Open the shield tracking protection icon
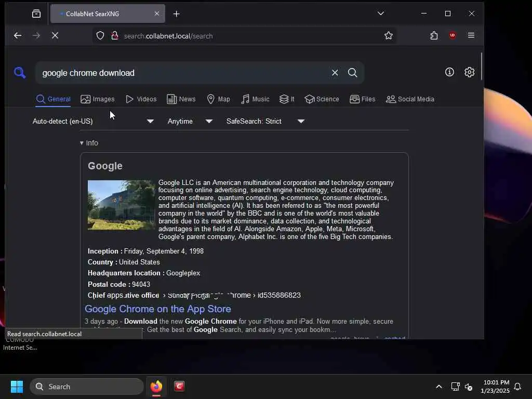Screen dimensions: 532x399 (100, 36)
